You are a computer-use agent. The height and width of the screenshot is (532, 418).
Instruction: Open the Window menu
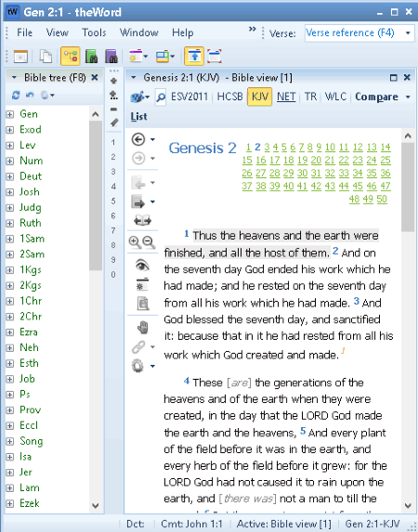click(139, 32)
